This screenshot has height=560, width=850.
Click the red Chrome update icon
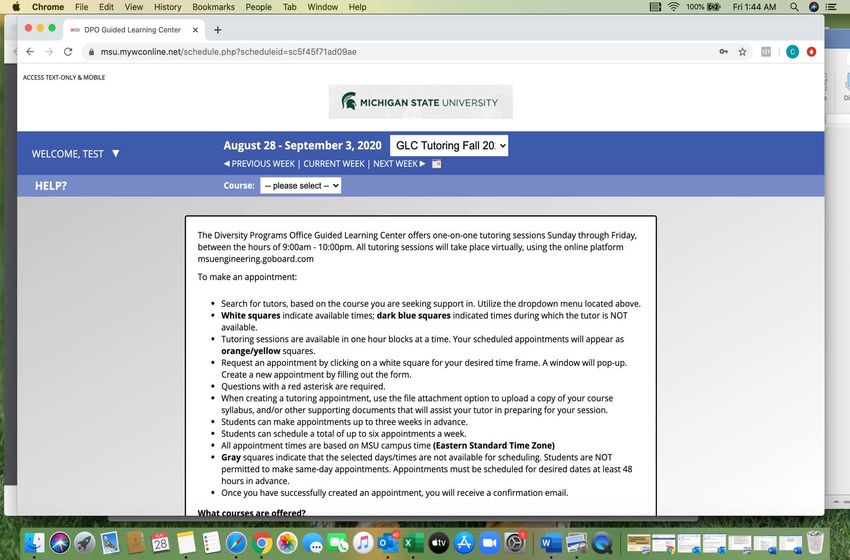[811, 52]
